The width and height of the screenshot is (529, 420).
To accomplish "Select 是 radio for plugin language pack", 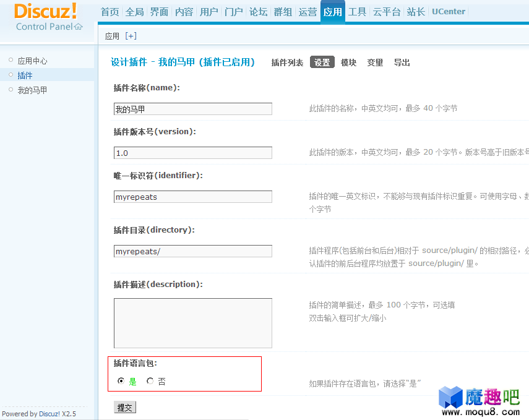I will 121,381.
